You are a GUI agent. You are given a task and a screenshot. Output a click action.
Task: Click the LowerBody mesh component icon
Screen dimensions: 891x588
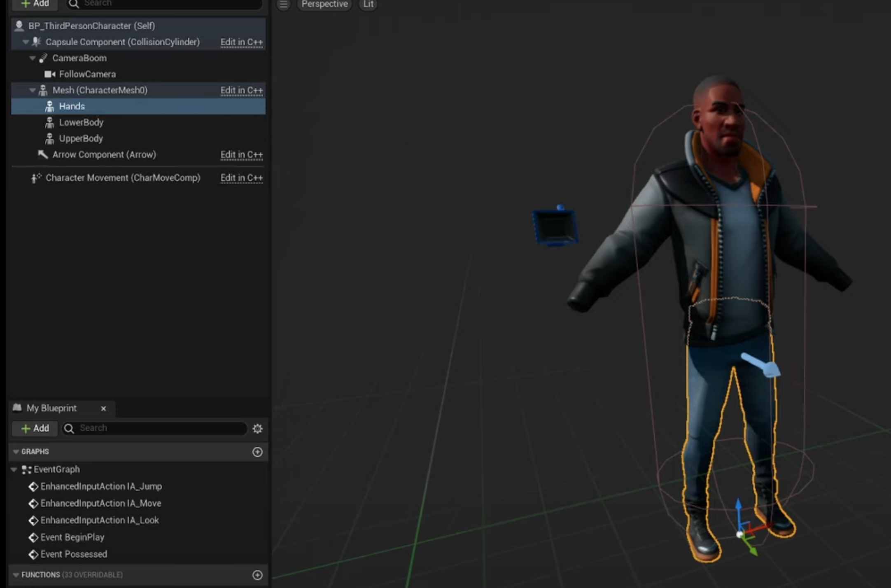click(x=49, y=122)
